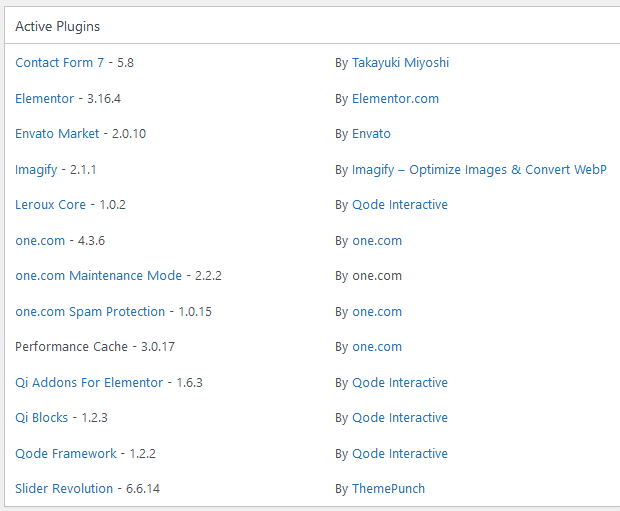Click the one.com plugin name, version 4.3.6
Screen dimensions: 620x511
point(40,241)
